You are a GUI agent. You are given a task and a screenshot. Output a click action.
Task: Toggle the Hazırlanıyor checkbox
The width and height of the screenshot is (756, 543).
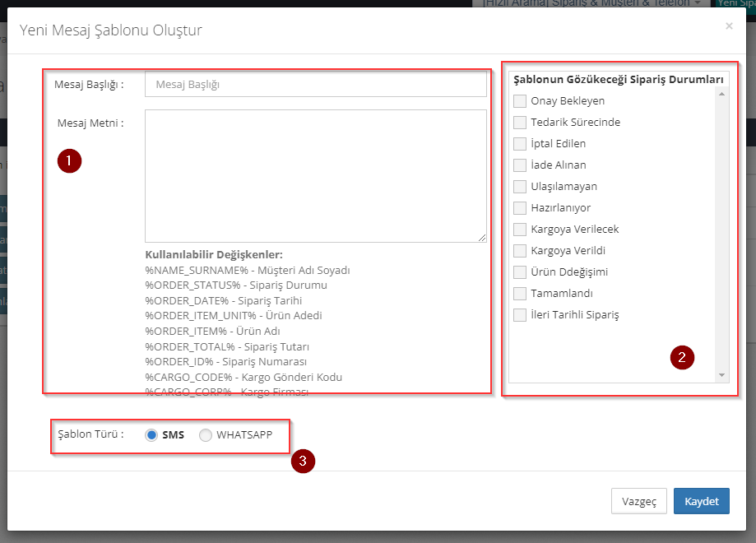point(520,208)
